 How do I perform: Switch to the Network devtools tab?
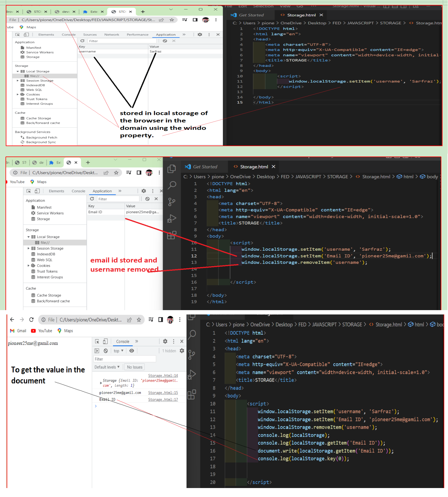tap(112, 35)
